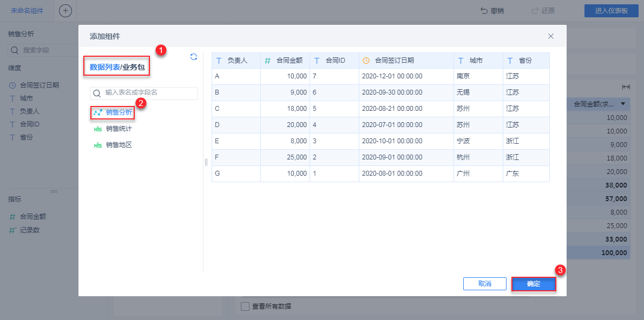
Task: Switch to the 数据列表 tab
Action: [x=105, y=68]
